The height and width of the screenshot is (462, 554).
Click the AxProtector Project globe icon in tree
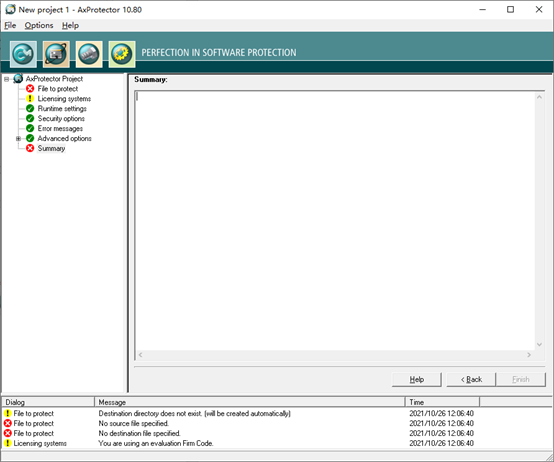click(18, 78)
